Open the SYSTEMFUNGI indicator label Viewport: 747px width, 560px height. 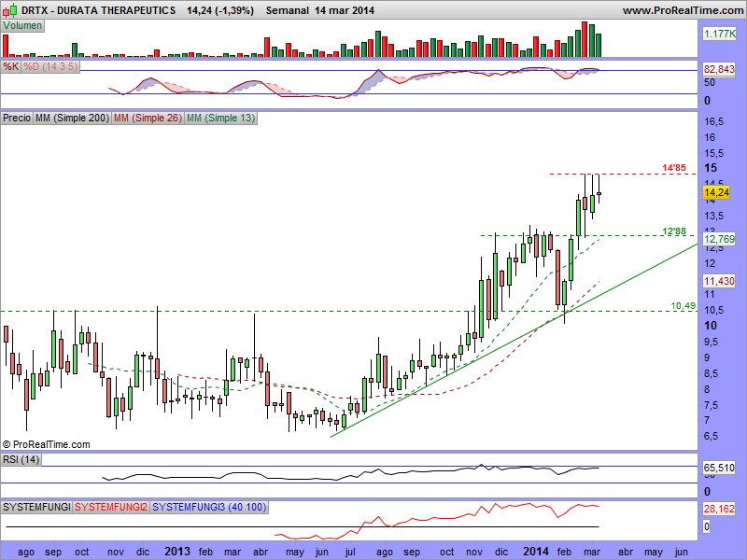pos(36,507)
